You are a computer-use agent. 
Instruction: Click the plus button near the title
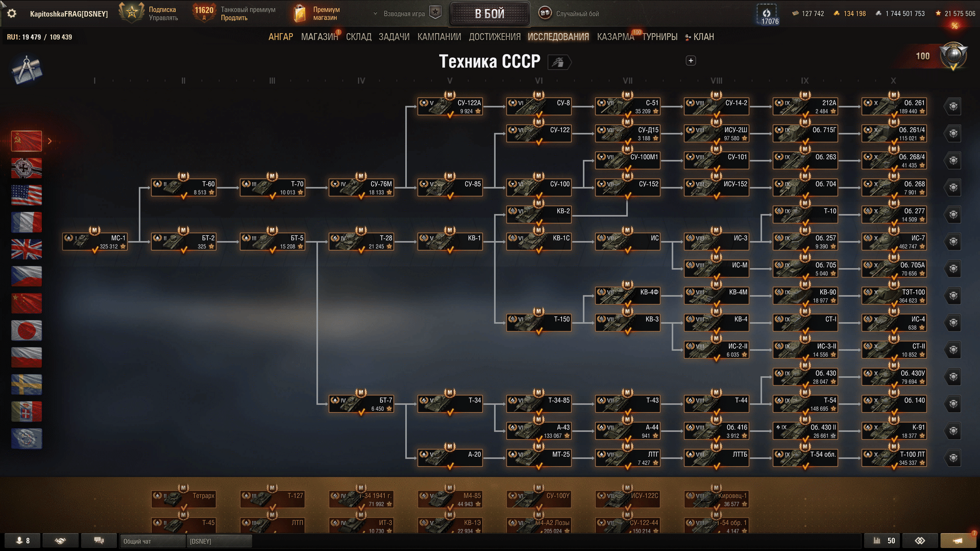691,61
